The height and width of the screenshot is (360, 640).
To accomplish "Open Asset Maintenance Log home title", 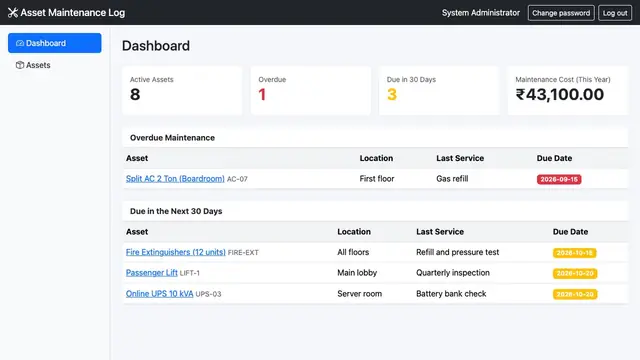I will (x=67, y=13).
